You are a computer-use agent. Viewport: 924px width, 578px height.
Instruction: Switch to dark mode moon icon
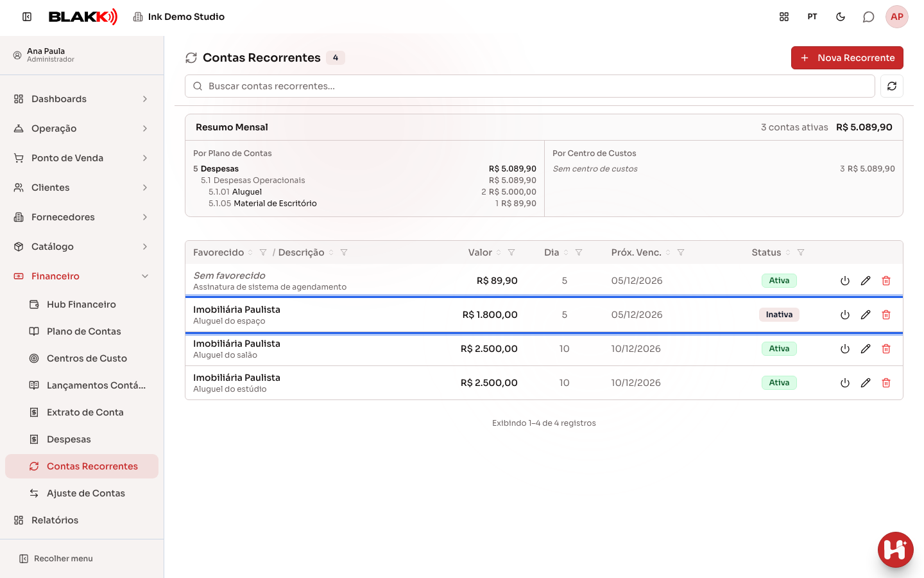(x=841, y=17)
